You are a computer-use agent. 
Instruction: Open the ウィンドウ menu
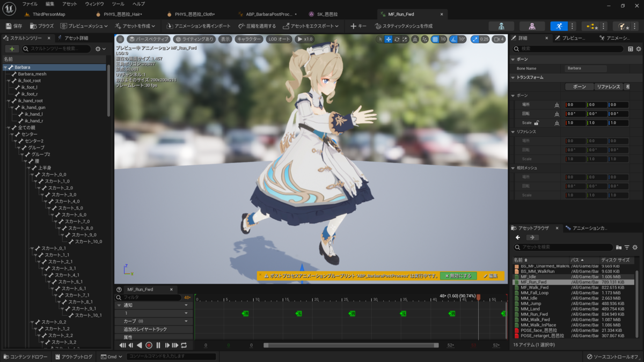coord(94,4)
